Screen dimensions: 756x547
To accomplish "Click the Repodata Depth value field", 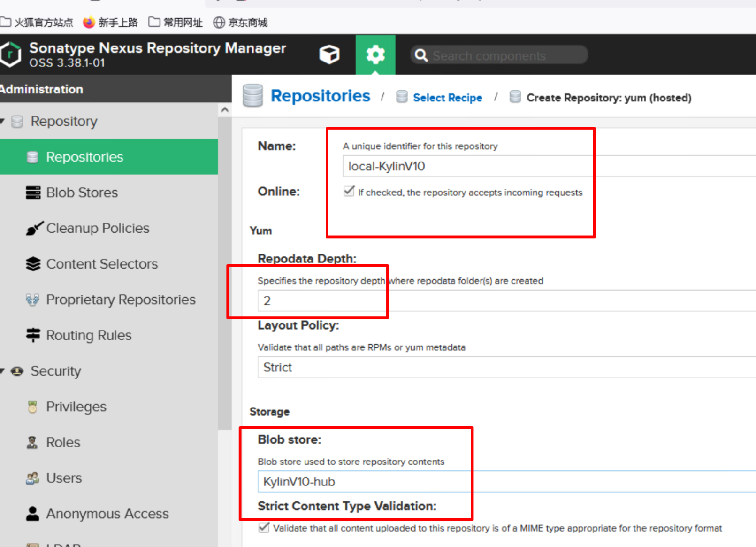I will click(x=507, y=300).
